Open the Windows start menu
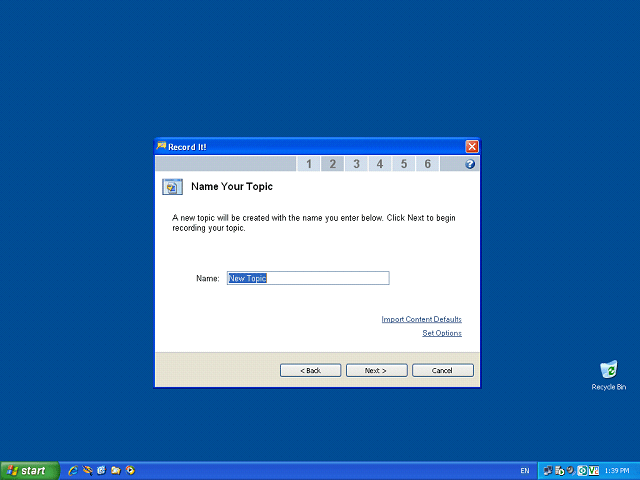Viewport: 640px width, 480px height. point(29,471)
